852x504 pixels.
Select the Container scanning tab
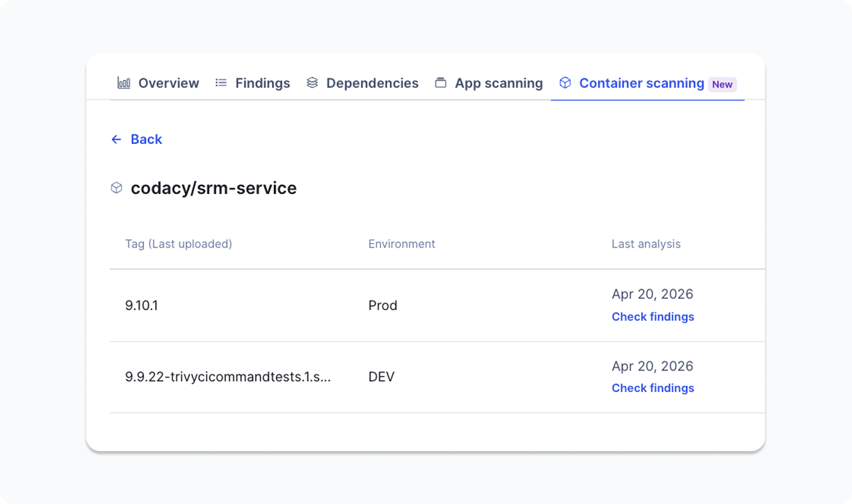641,83
